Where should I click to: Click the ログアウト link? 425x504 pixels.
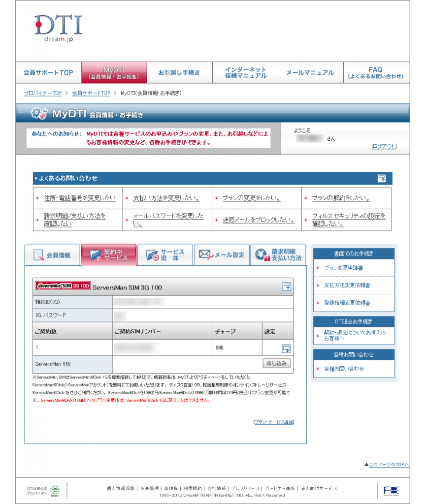(x=384, y=146)
